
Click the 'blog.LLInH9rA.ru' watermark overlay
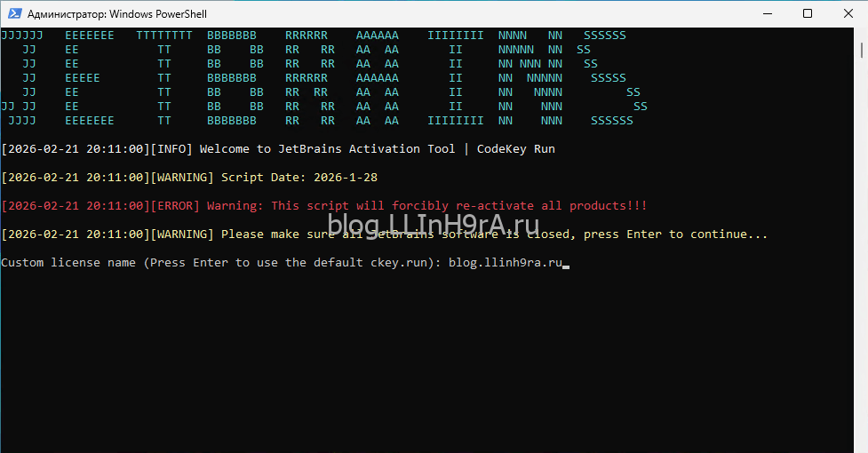[437, 226]
